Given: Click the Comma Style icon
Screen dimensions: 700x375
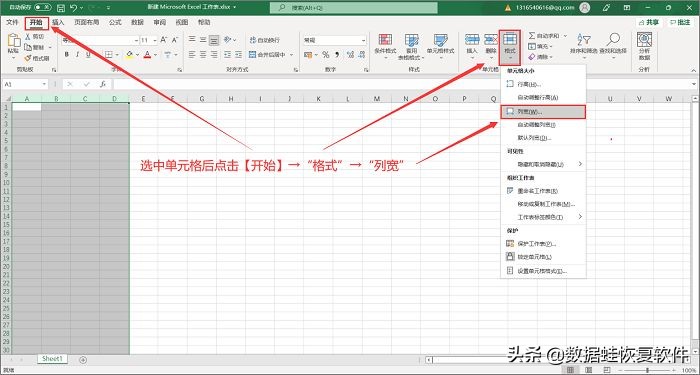Looking at the screenshot, I should tap(337, 54).
